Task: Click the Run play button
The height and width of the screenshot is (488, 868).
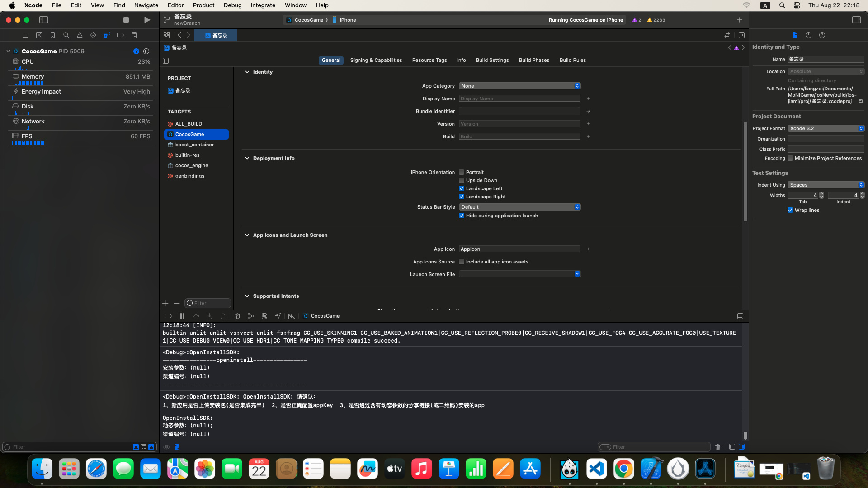Action: (x=147, y=20)
